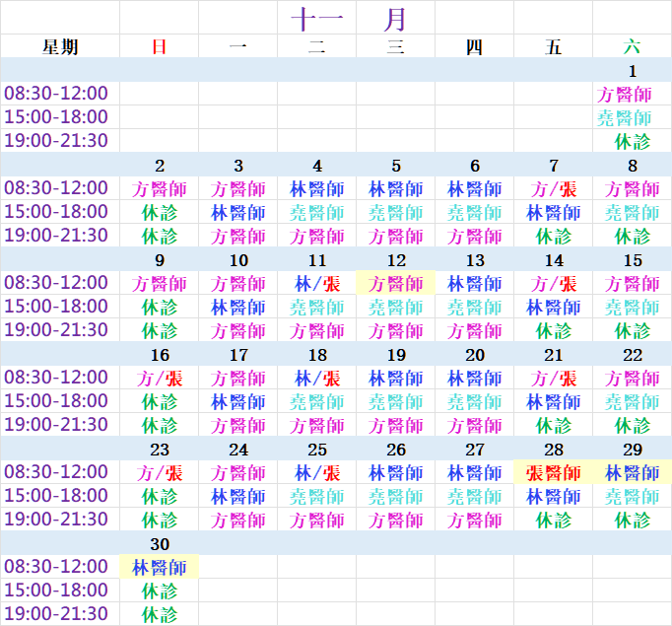The height and width of the screenshot is (626, 672).
Task: Select the 四 Thursday column header
Action: tap(475, 46)
